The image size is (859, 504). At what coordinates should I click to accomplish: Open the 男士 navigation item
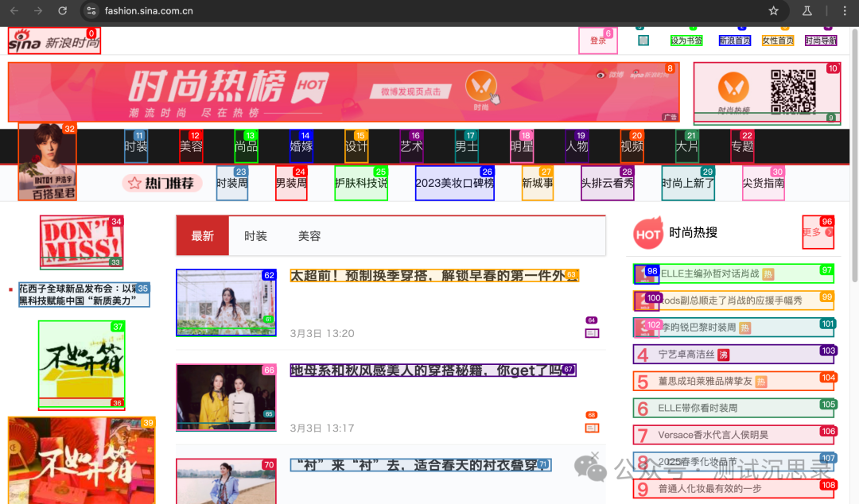467,146
